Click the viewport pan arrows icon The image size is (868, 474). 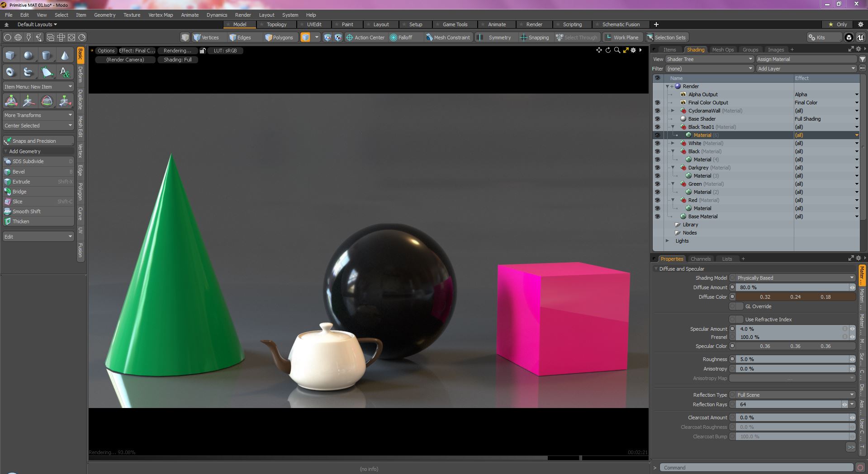tap(599, 50)
